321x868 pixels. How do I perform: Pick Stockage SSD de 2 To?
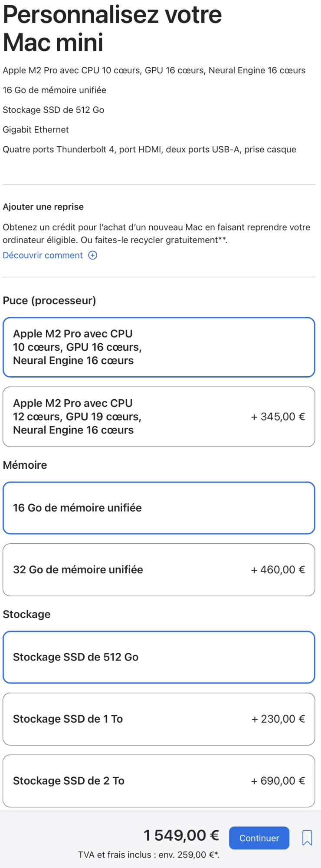click(x=159, y=781)
